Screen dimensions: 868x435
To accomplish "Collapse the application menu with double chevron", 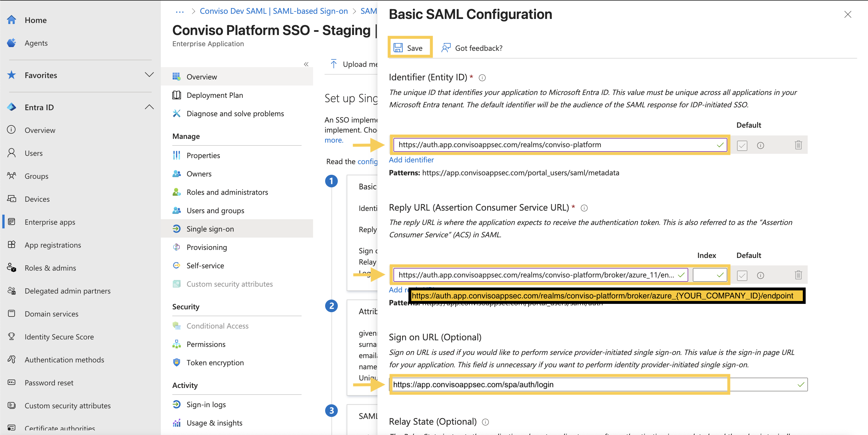I will [x=306, y=64].
